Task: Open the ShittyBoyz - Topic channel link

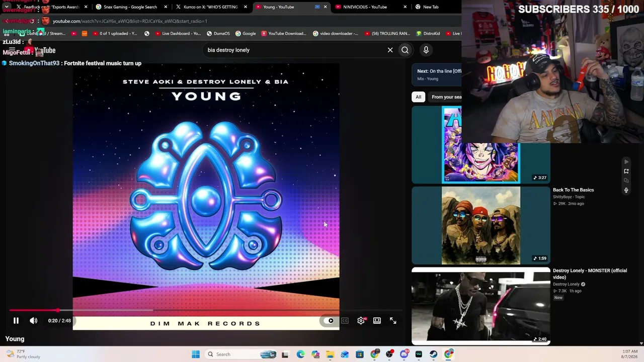Action: click(x=569, y=197)
